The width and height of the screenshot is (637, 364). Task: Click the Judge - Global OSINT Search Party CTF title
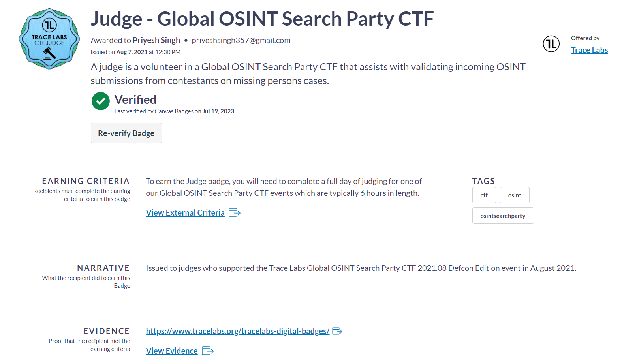[262, 19]
